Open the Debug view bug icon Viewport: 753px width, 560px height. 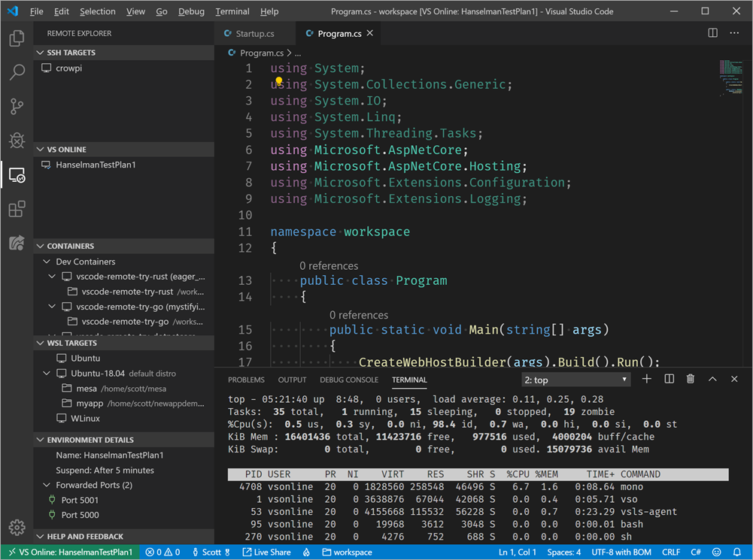pyautogui.click(x=17, y=141)
